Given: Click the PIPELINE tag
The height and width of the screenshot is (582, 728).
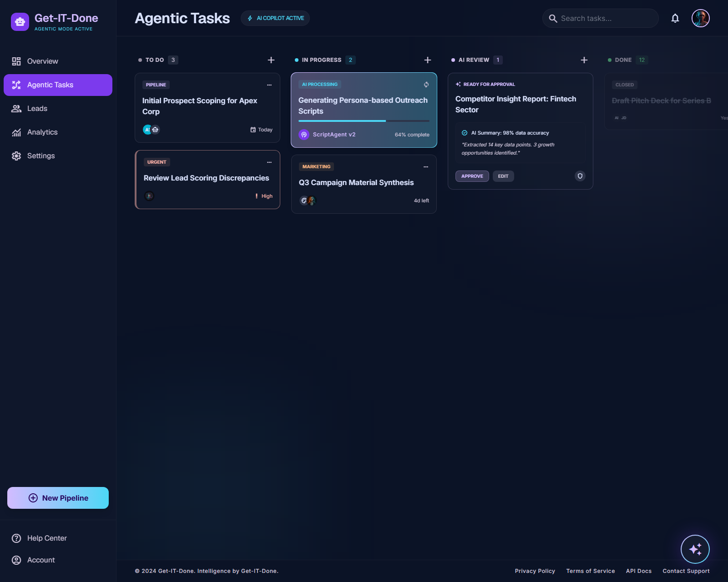Looking at the screenshot, I should point(156,85).
